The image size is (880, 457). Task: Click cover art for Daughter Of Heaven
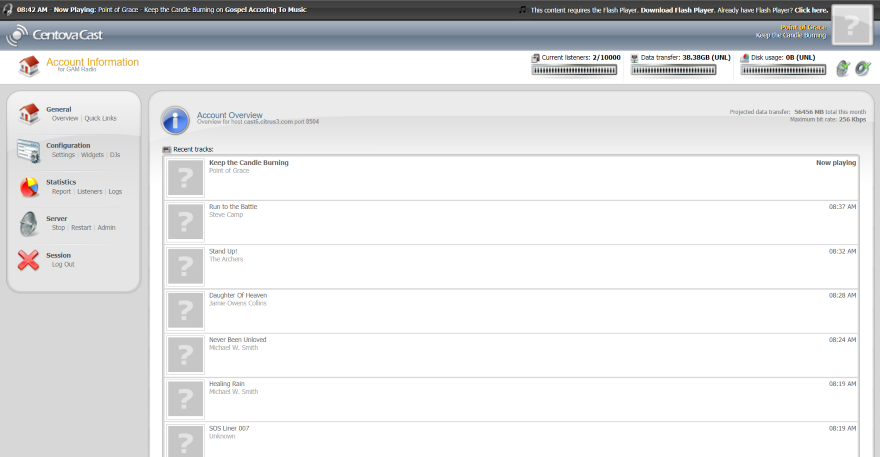coord(185,310)
